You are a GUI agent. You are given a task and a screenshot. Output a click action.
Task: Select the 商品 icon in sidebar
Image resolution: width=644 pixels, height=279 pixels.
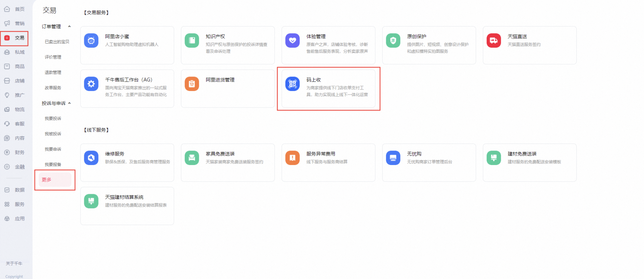point(7,66)
